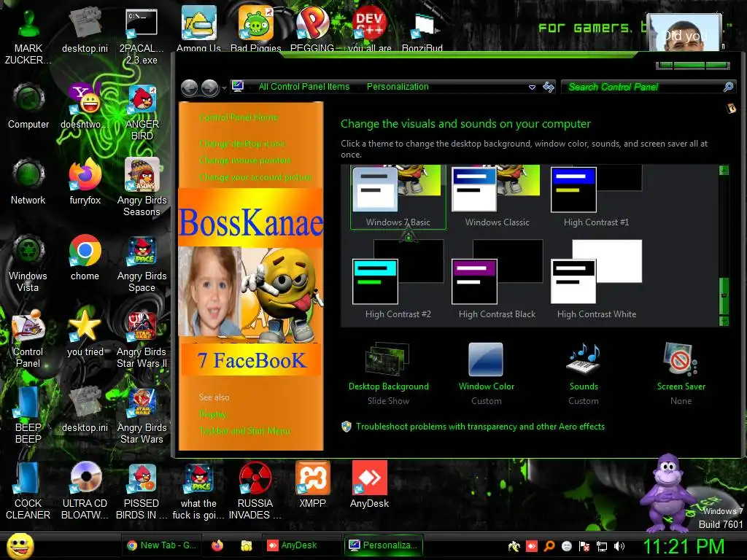The image size is (747, 560).
Task: Click the refresh button beside address bar
Action: tap(549, 87)
